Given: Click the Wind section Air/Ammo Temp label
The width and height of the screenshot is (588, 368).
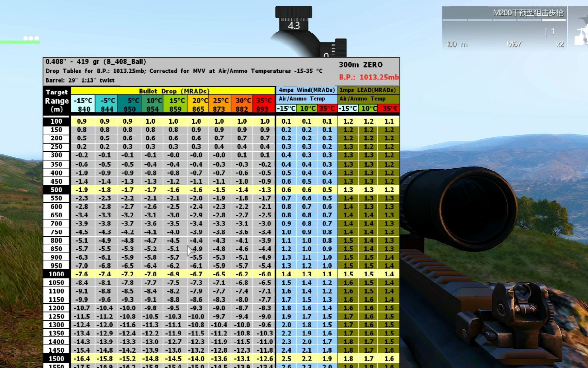Looking at the screenshot, I should click(x=301, y=99).
